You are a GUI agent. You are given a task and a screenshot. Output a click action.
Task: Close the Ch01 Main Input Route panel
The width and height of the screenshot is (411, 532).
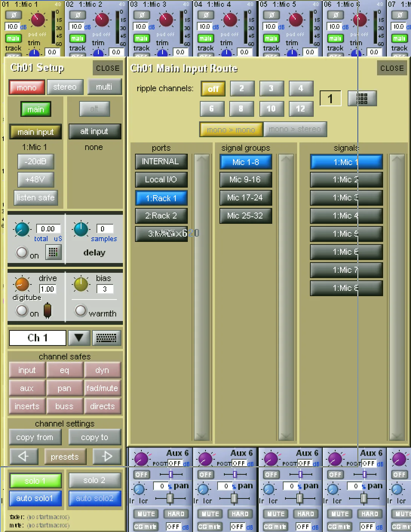coord(392,68)
